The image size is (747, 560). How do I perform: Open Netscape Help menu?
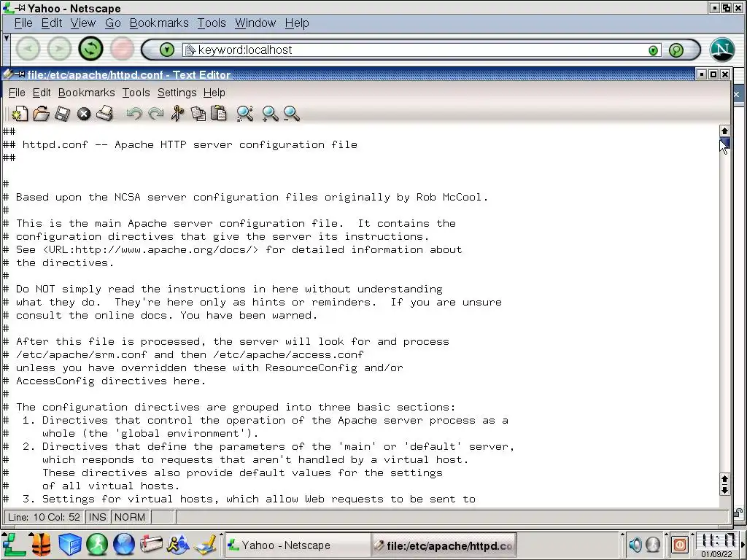[x=297, y=23]
